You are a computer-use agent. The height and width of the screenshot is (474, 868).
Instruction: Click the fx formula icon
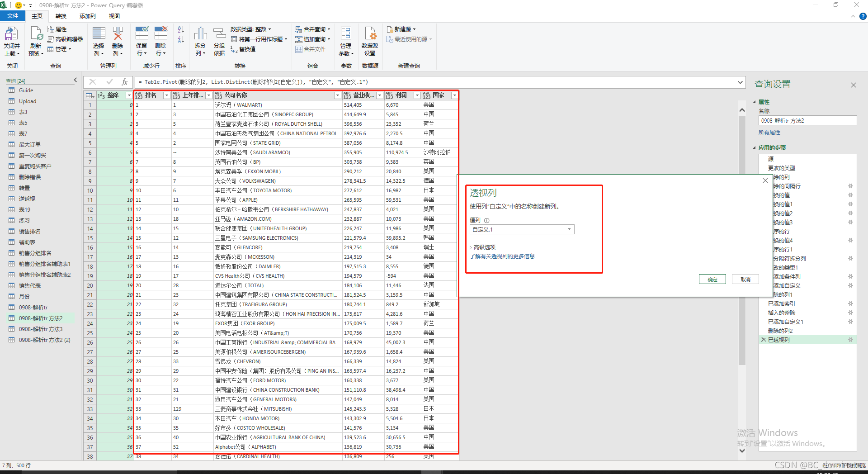pyautogui.click(x=124, y=82)
